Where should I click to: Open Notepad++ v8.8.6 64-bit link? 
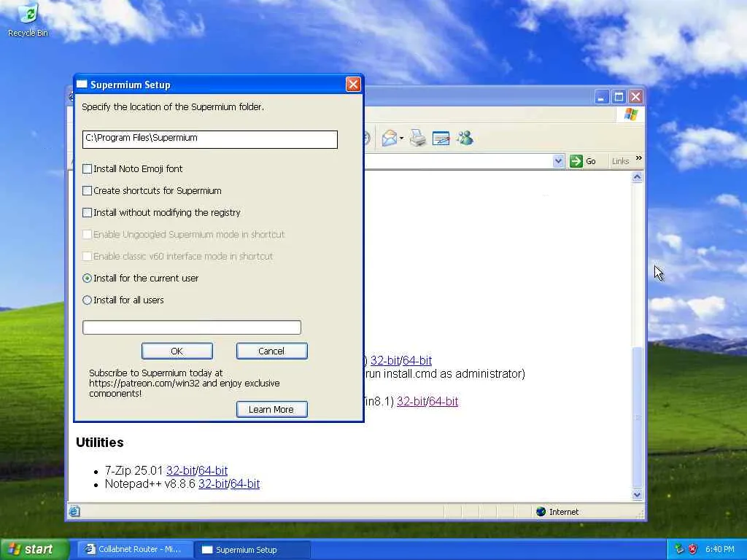[x=245, y=484]
